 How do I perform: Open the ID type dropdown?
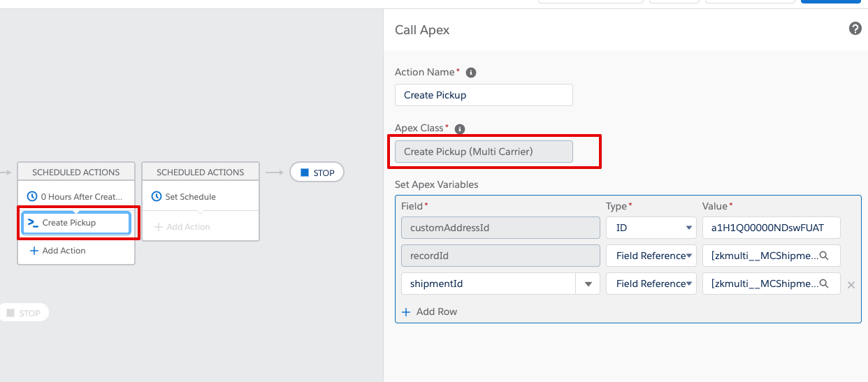(650, 228)
